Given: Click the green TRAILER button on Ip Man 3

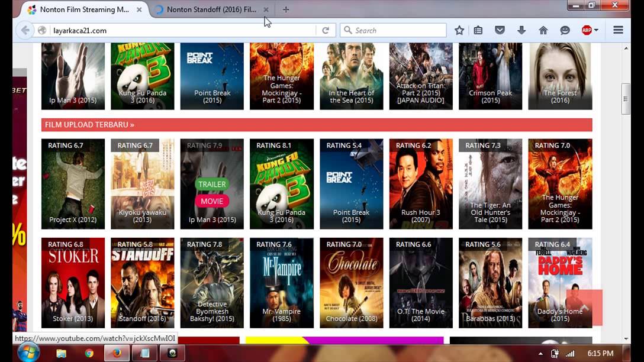Looking at the screenshot, I should click(x=212, y=185).
